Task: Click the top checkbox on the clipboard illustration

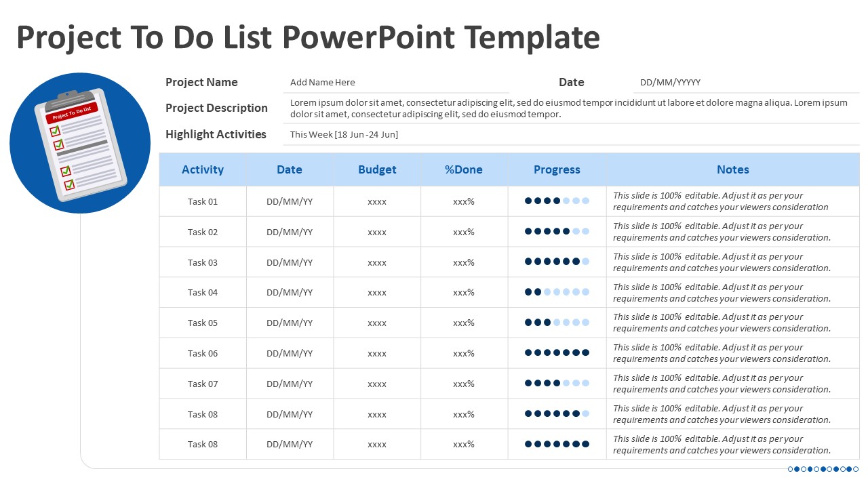Action: pyautogui.click(x=55, y=131)
